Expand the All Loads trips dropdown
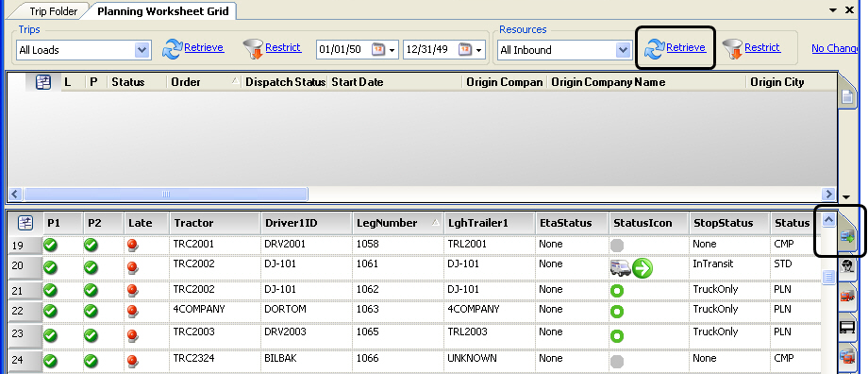The height and width of the screenshot is (374, 868). click(x=142, y=50)
